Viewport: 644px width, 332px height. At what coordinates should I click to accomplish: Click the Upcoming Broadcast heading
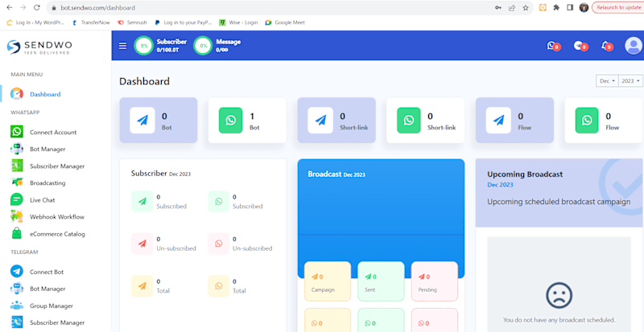(525, 174)
